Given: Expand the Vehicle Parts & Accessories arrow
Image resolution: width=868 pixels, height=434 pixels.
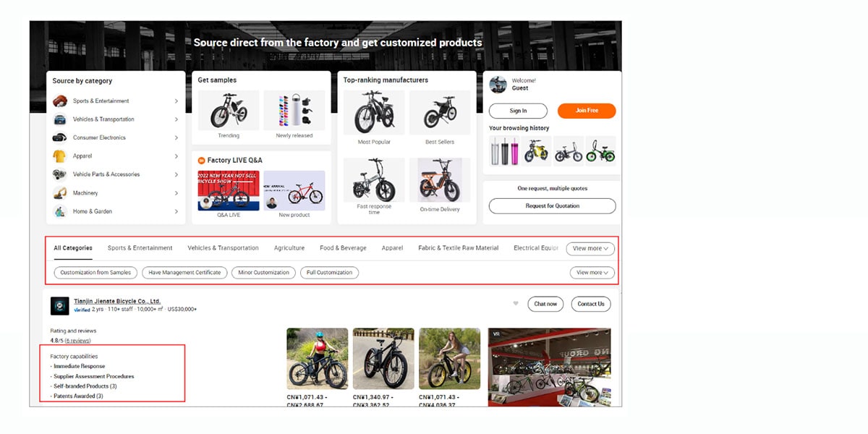Looking at the screenshot, I should click(176, 174).
